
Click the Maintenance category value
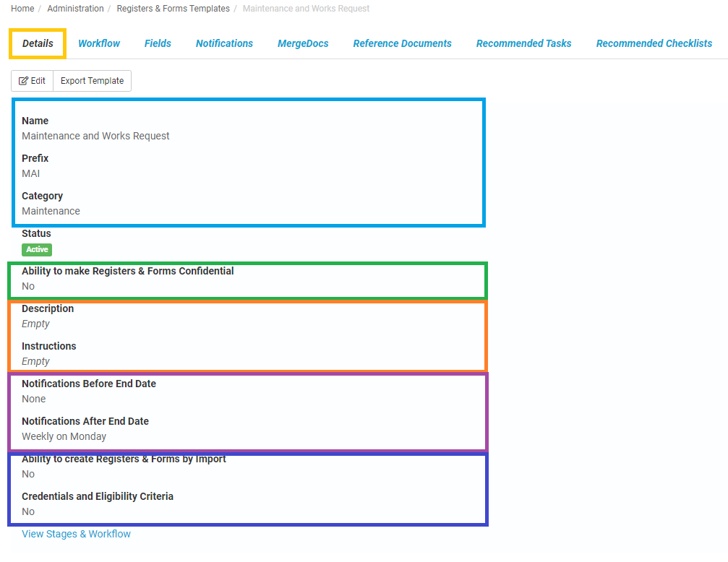[x=51, y=211]
